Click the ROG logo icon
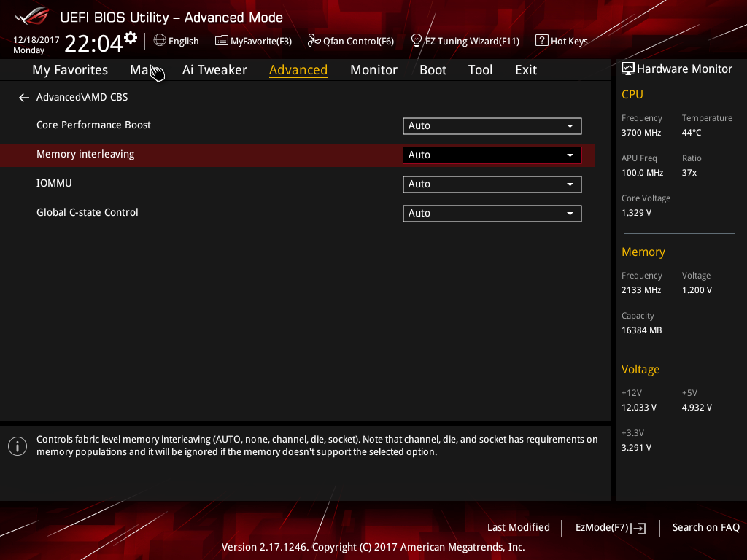 32,17
